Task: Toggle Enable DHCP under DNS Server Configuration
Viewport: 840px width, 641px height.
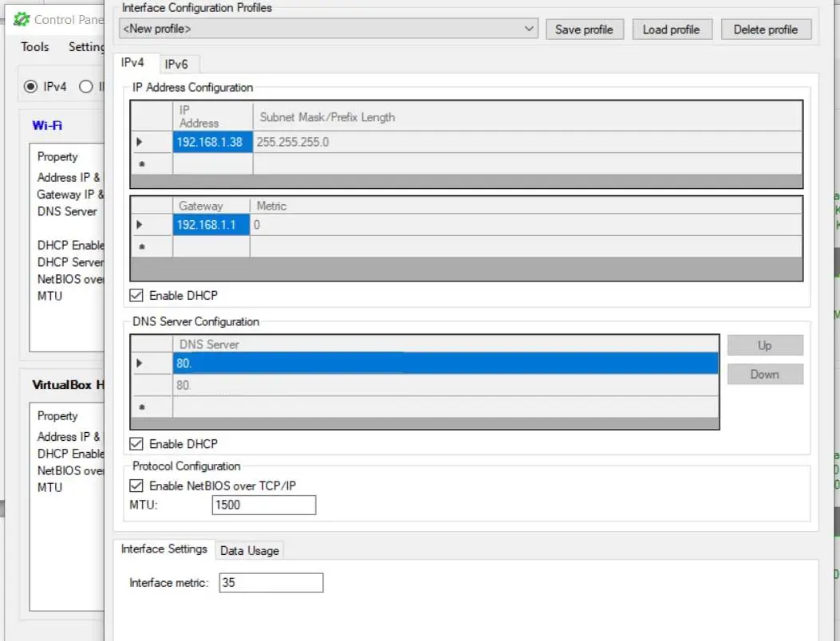Action: tap(136, 444)
